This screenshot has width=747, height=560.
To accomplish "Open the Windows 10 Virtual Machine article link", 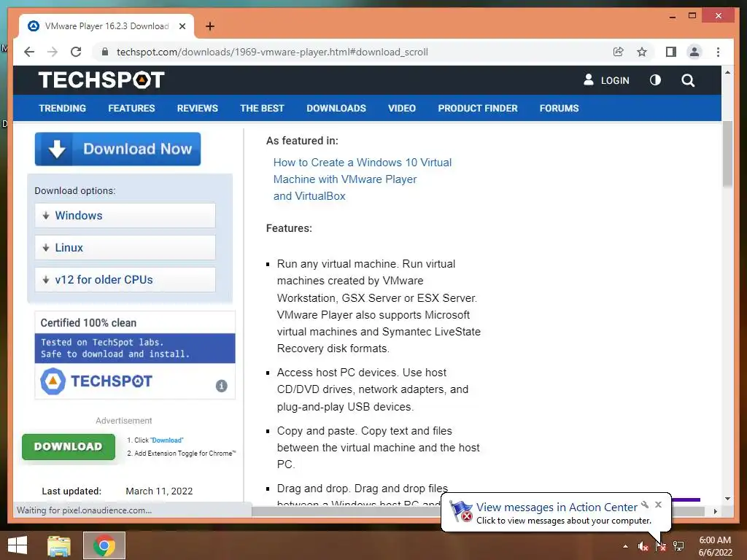I will tap(362, 179).
